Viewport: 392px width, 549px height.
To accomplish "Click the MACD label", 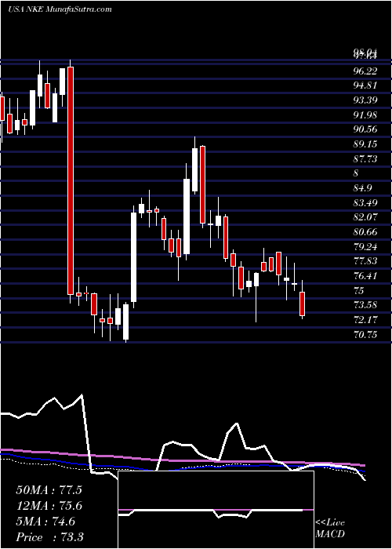I will (x=330, y=534).
